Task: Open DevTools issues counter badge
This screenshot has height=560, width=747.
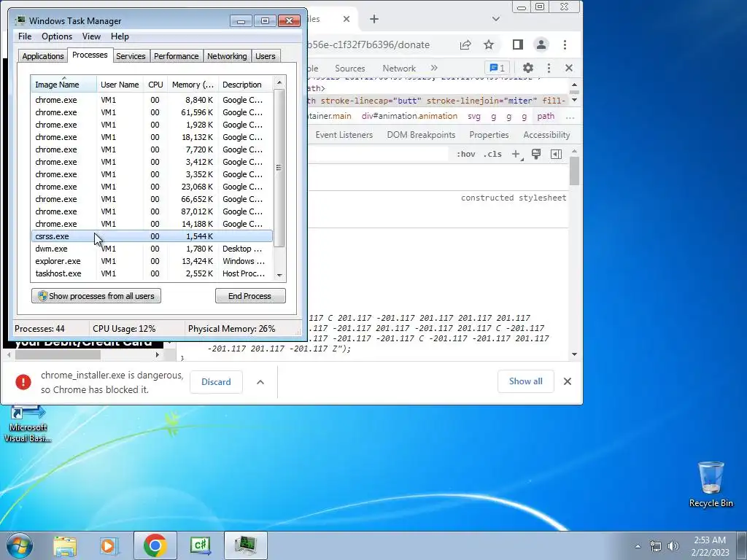Action: 497,68
